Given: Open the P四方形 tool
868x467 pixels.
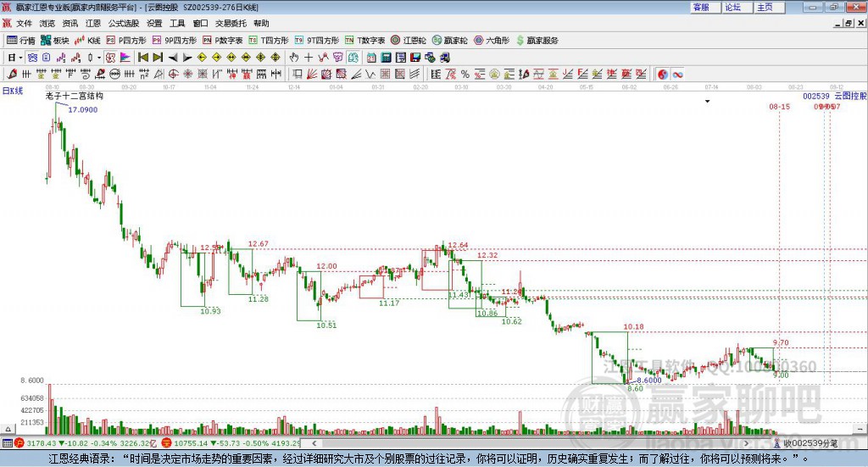Looking at the screenshot, I should (x=126, y=41).
